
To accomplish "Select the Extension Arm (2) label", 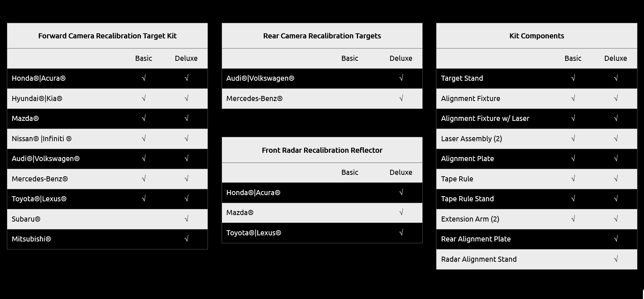I will point(470,219).
